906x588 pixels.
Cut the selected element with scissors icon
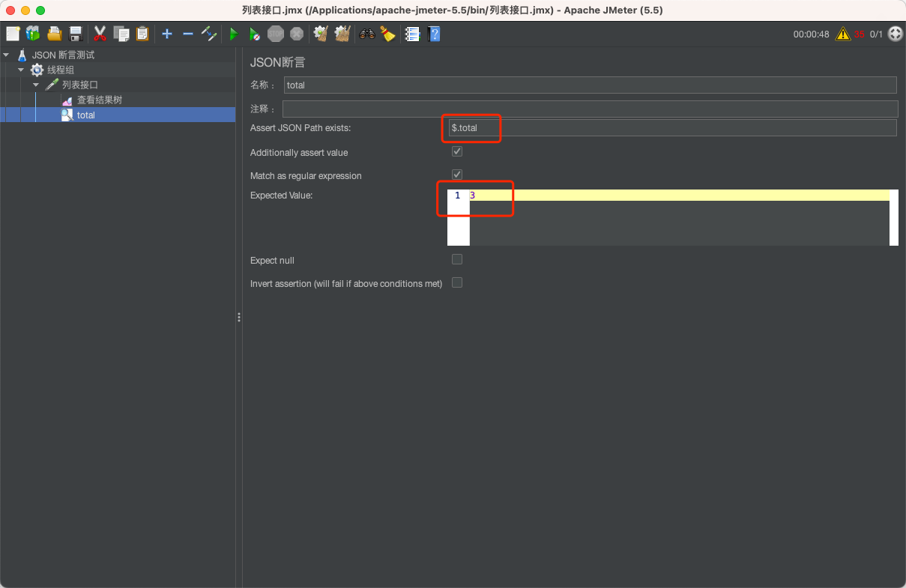(x=100, y=34)
